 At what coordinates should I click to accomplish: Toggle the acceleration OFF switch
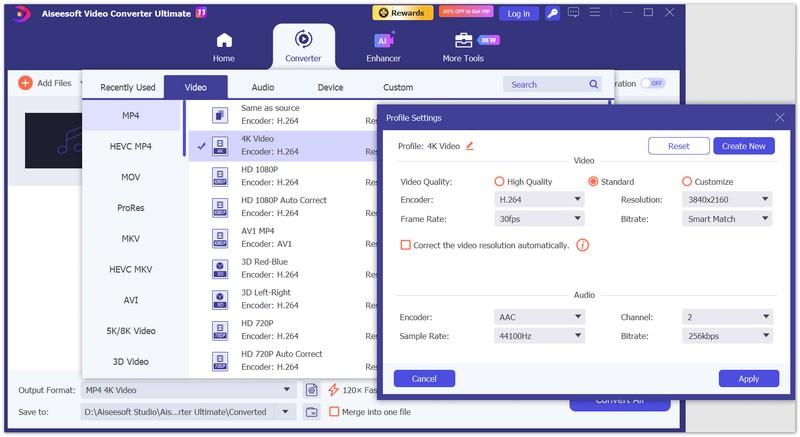tap(654, 83)
